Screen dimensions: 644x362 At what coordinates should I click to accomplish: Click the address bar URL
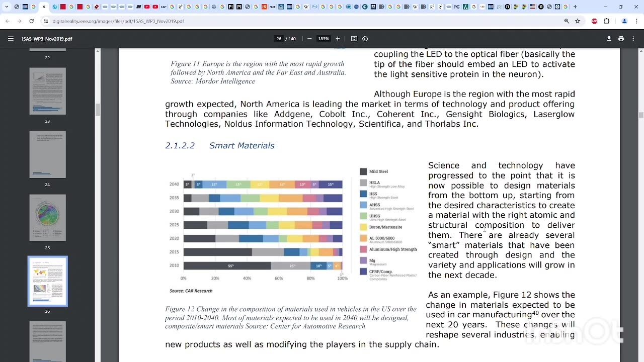pyautogui.click(x=118, y=21)
